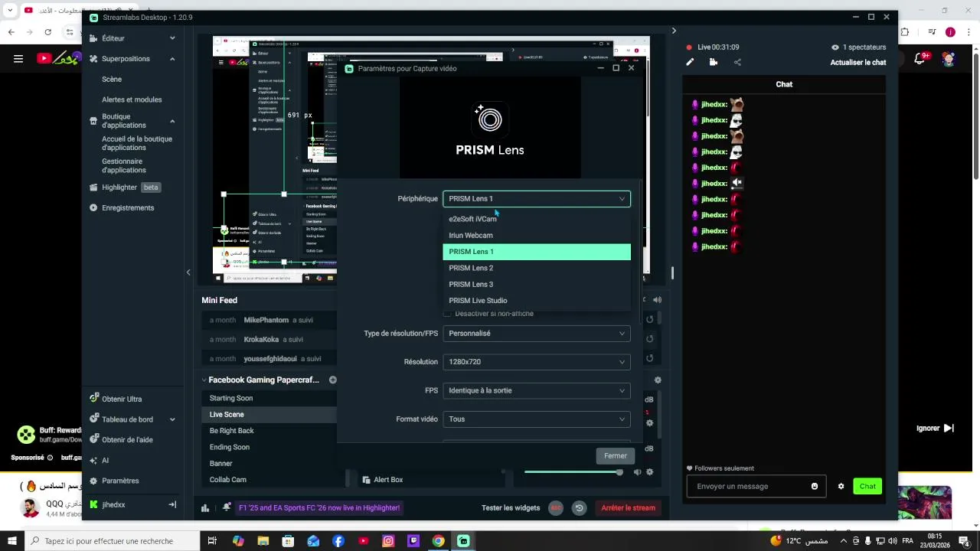
Task: Open the Format vidéo Tous dropdown
Action: (x=537, y=419)
